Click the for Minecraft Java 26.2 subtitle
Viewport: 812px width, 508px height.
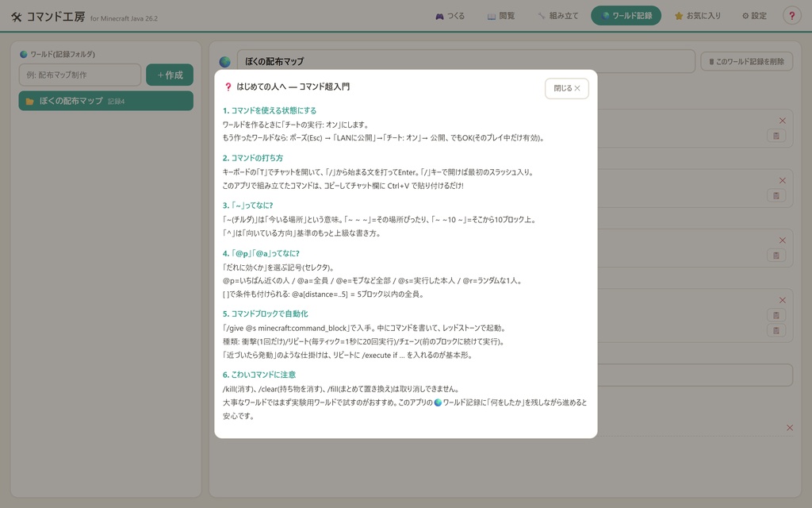124,18
